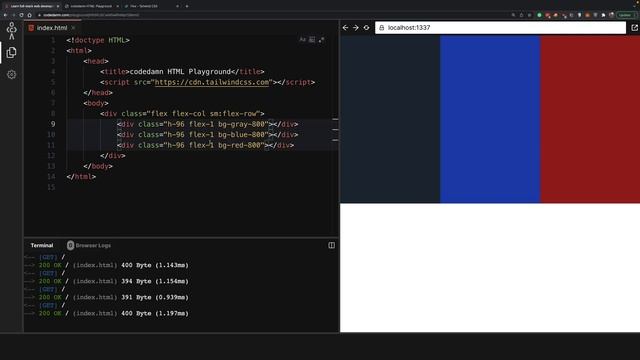Click the browser reload button
Viewport: 640px width, 360px height.
tap(21, 15)
